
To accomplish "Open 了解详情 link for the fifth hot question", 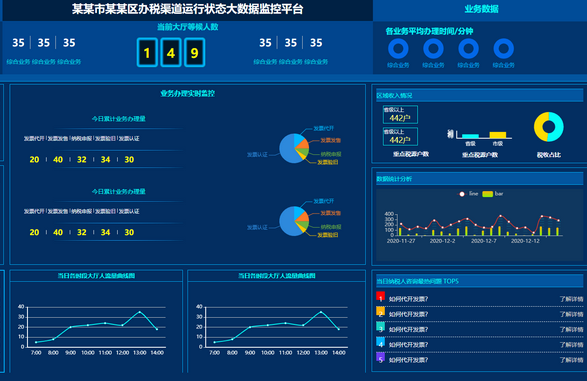I will [x=571, y=360].
